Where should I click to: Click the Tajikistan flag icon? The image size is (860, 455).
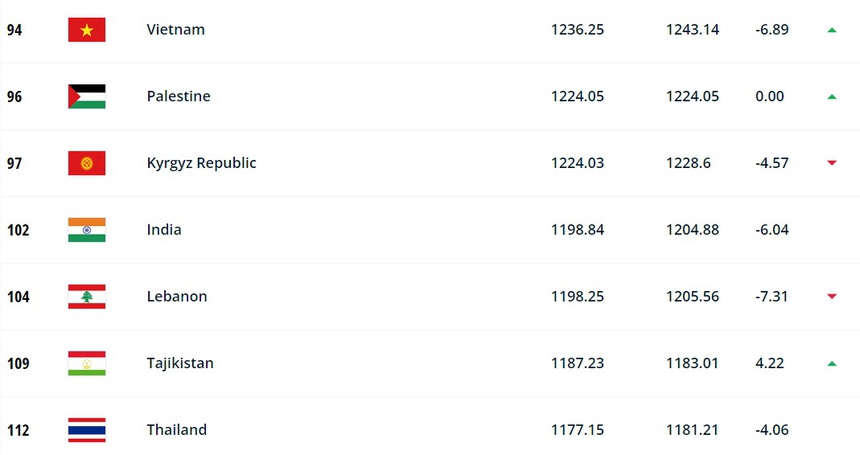click(86, 364)
